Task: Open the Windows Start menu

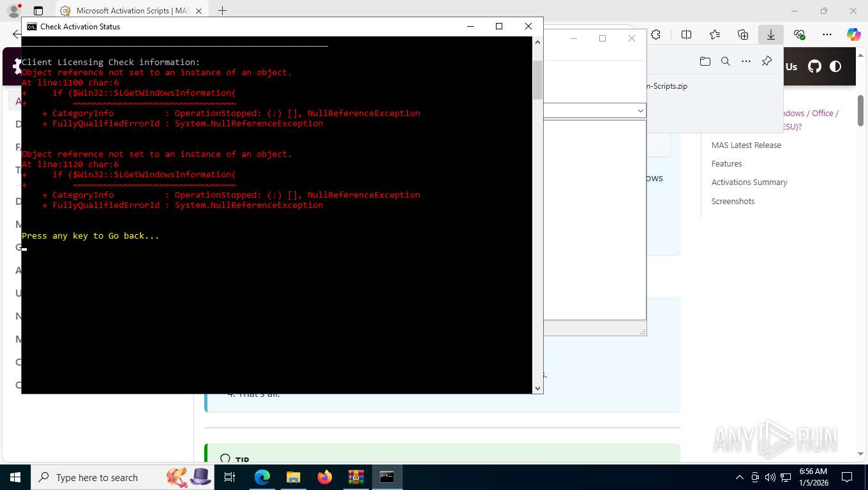Action: pyautogui.click(x=15, y=477)
